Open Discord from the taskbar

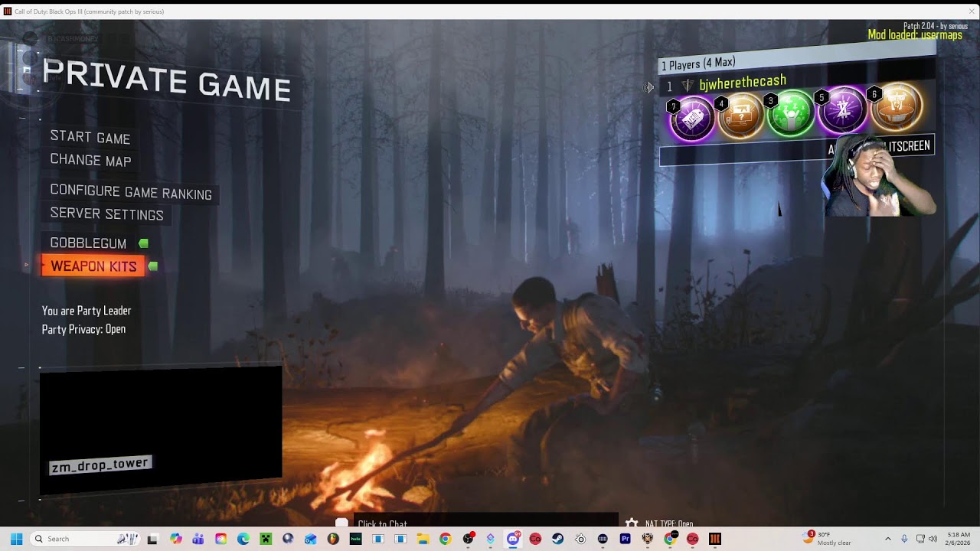[x=513, y=539]
